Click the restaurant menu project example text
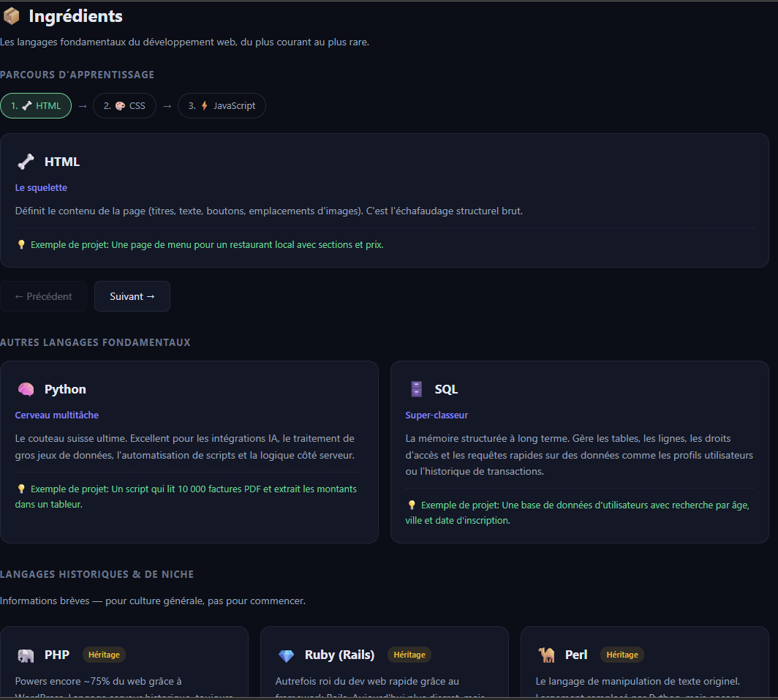The width and height of the screenshot is (778, 700). point(200,244)
